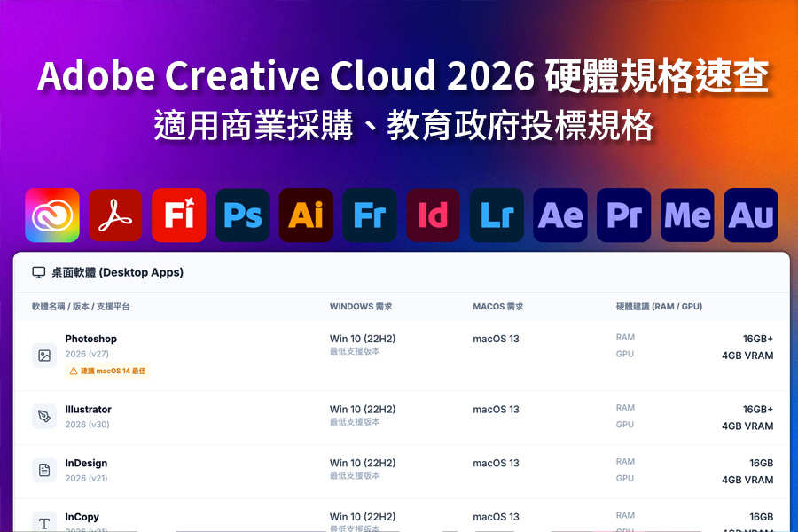This screenshot has width=798, height=532.
Task: Click the 軟體名稱 / 版本 / 支援平台 column header
Action: pyautogui.click(x=81, y=307)
